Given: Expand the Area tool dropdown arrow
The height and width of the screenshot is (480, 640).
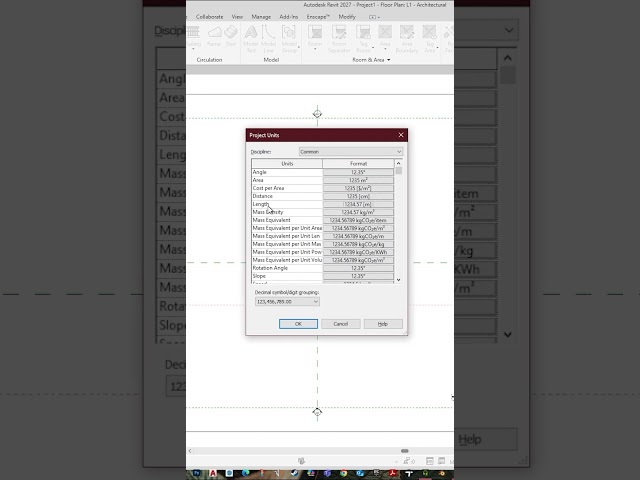Looking at the screenshot, I should [385, 49].
